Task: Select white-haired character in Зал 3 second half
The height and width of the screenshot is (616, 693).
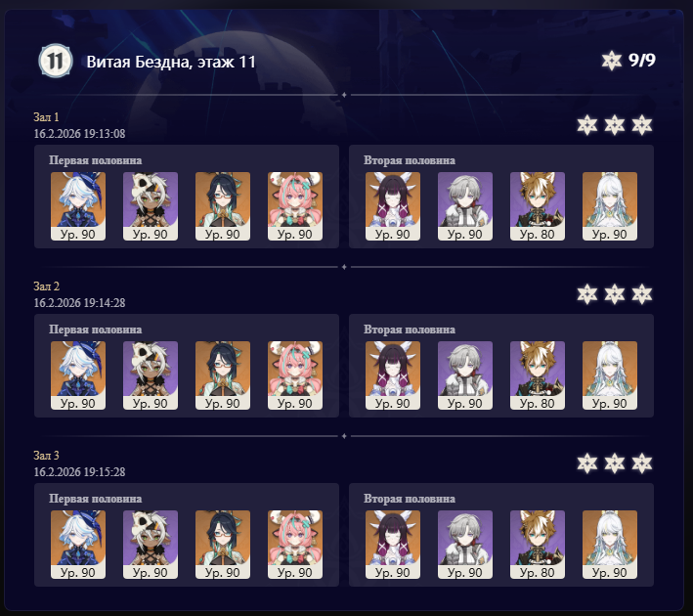Action: [610, 545]
